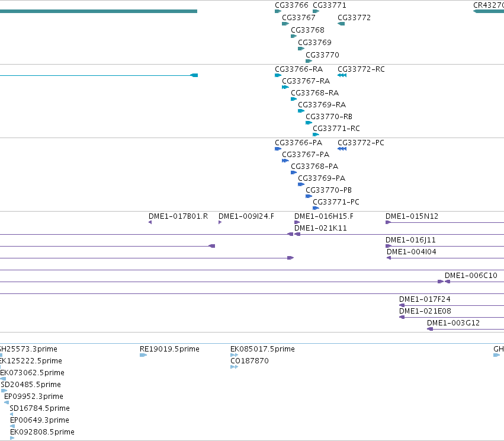Select the SD20485.5prime EST label
This screenshot has height=441, width=504.
31,385
